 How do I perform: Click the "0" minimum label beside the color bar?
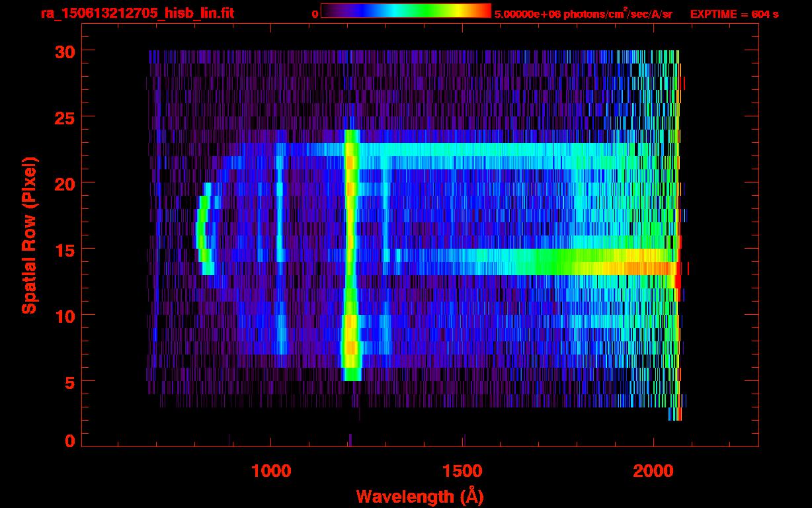(315, 14)
